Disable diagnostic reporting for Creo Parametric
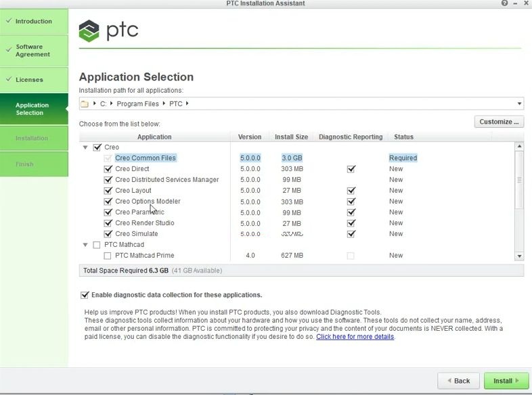This screenshot has height=395, width=532. pyautogui.click(x=351, y=212)
